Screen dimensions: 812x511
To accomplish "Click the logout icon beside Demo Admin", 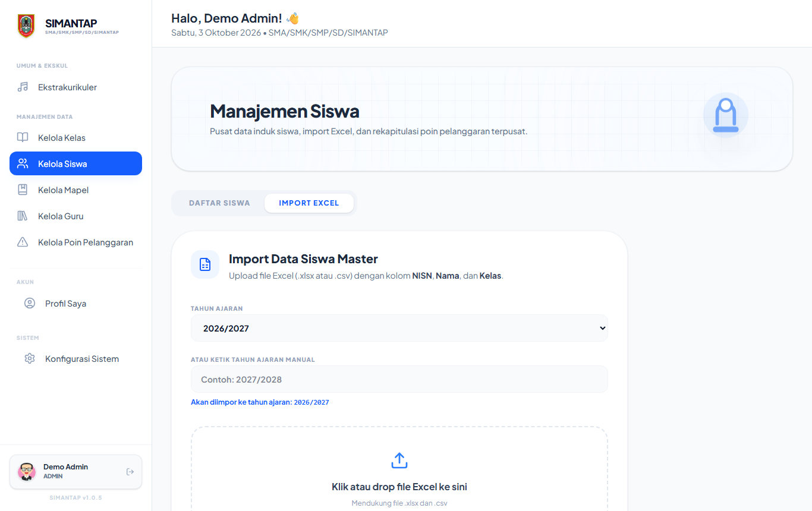I will click(130, 472).
